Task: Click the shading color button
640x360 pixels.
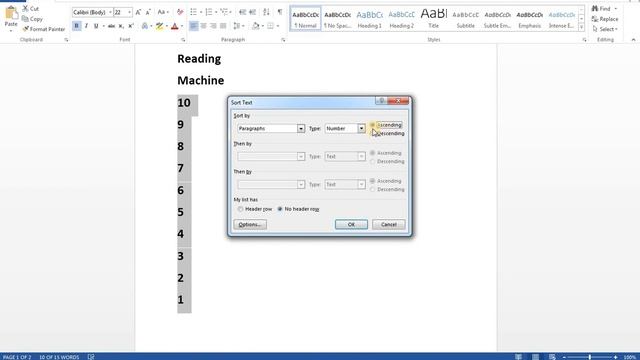Action: point(256,26)
